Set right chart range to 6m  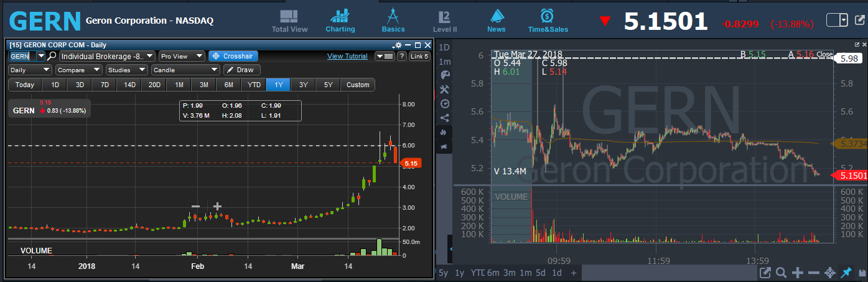493,273
